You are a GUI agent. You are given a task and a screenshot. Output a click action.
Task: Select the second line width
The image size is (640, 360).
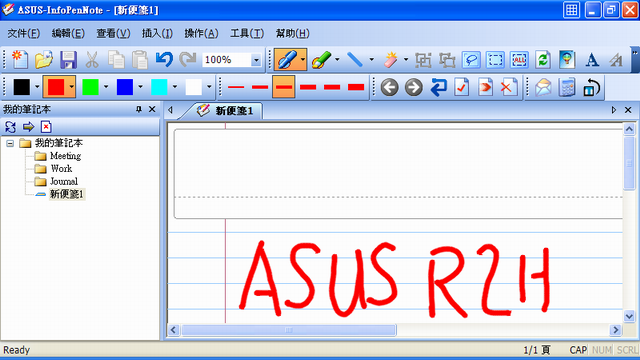[260, 87]
